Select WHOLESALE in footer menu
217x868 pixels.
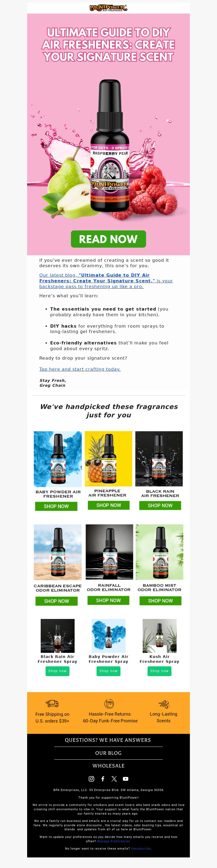[x=108, y=766]
